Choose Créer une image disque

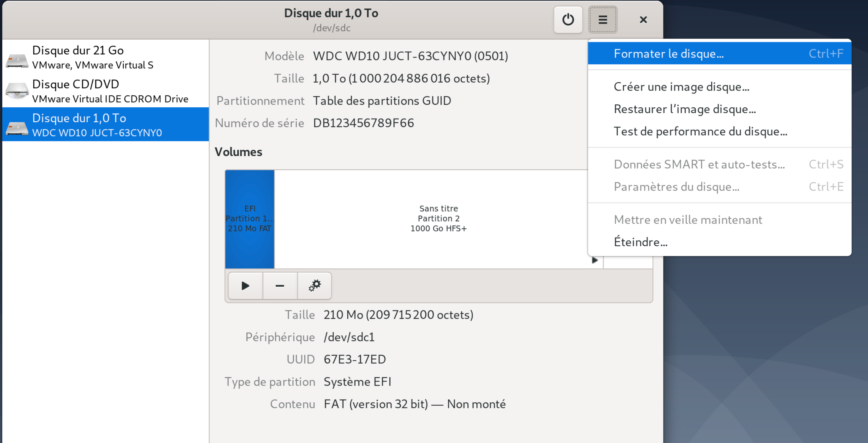(719, 87)
